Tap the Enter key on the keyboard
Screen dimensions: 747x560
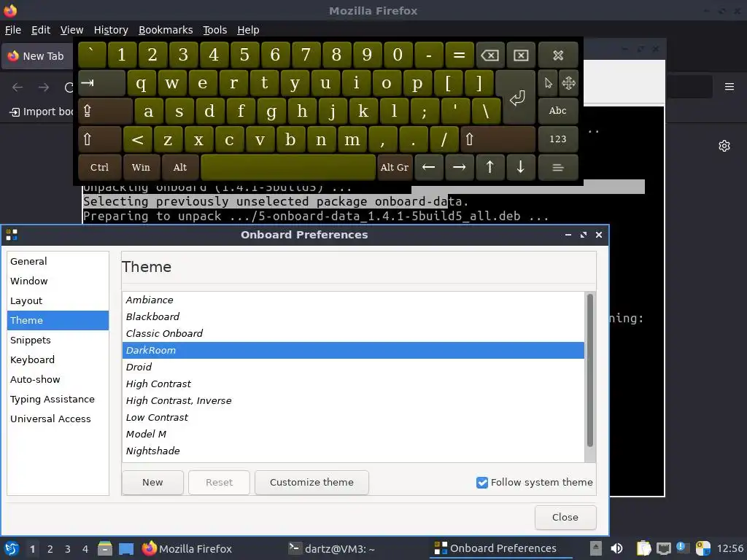pos(516,98)
